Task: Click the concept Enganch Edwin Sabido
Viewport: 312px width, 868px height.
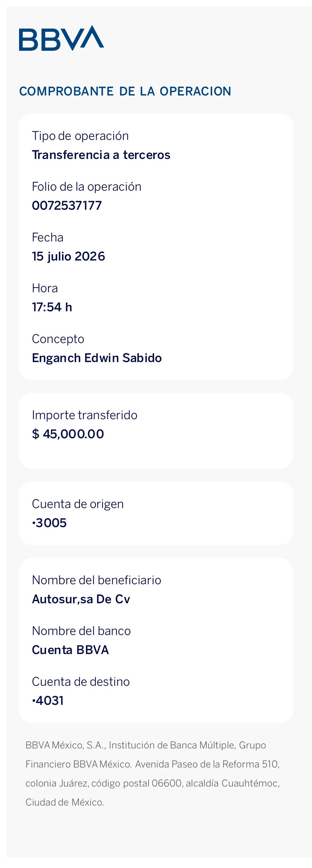Action: (97, 358)
